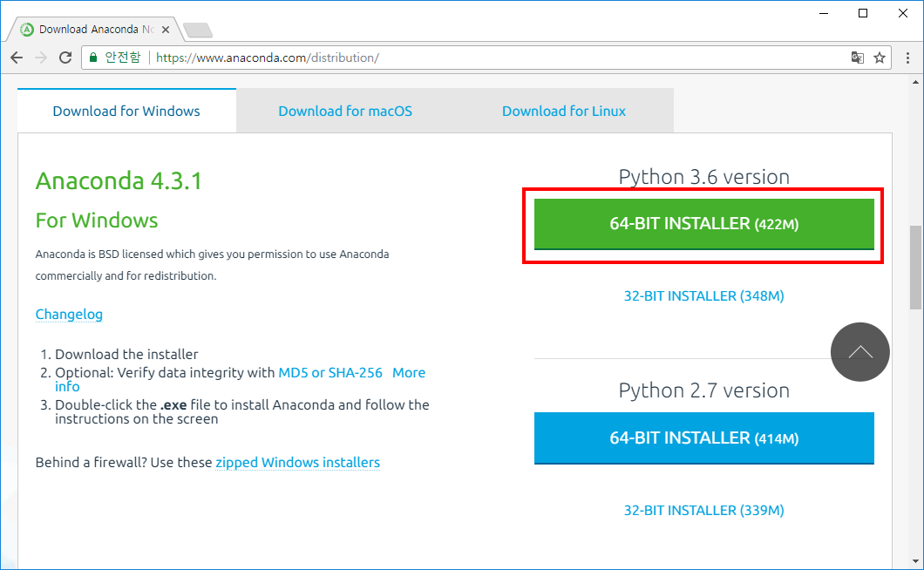Switch to Download for macOS tab
Viewport: 924px width, 570px height.
[345, 111]
